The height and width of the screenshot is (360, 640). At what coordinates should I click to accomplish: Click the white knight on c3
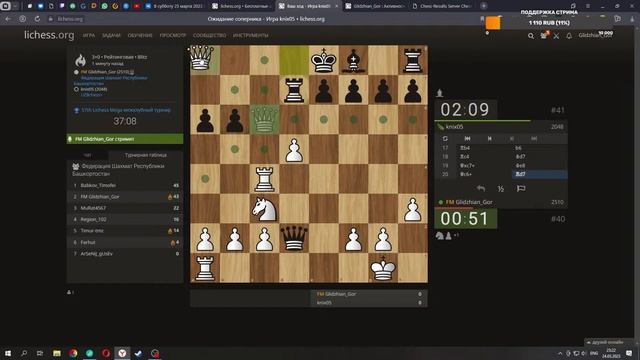[x=264, y=209]
